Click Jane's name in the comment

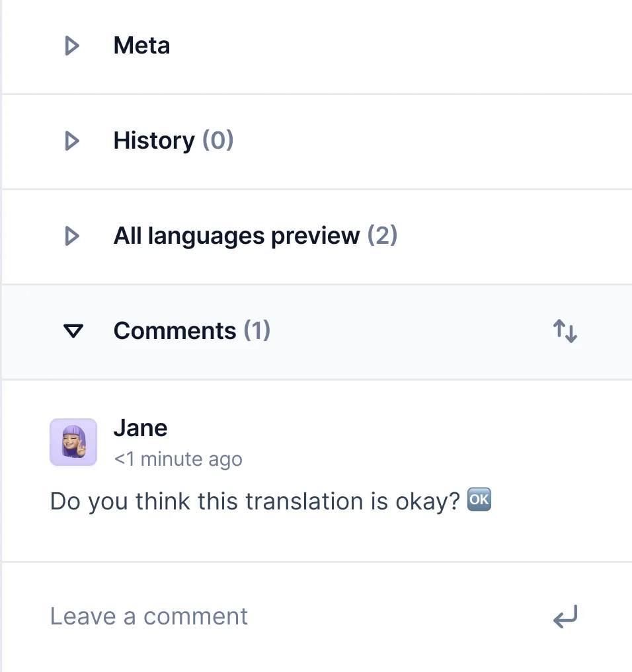point(140,428)
